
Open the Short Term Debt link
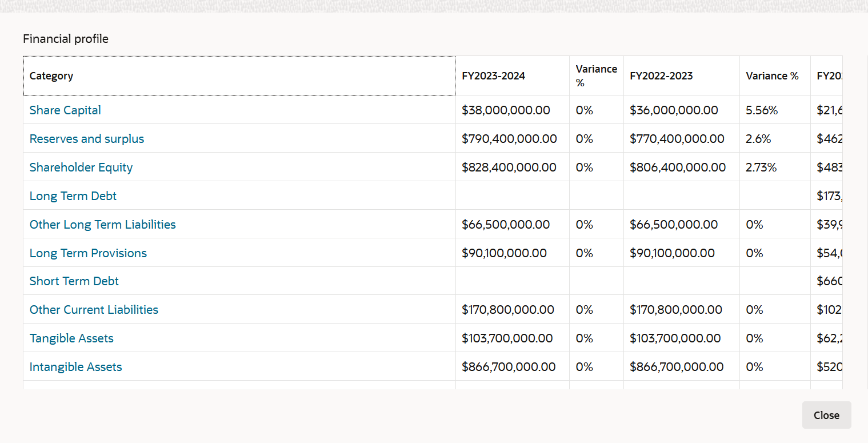tap(74, 281)
